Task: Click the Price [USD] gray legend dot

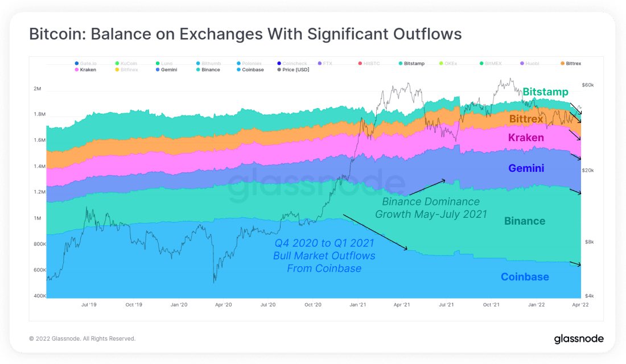Action: pyautogui.click(x=278, y=69)
